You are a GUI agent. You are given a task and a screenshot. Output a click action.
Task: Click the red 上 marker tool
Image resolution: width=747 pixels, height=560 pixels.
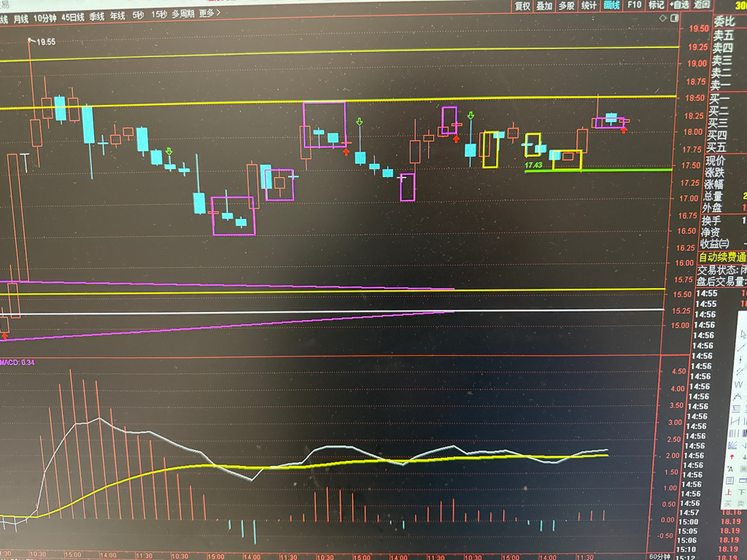(729, 492)
